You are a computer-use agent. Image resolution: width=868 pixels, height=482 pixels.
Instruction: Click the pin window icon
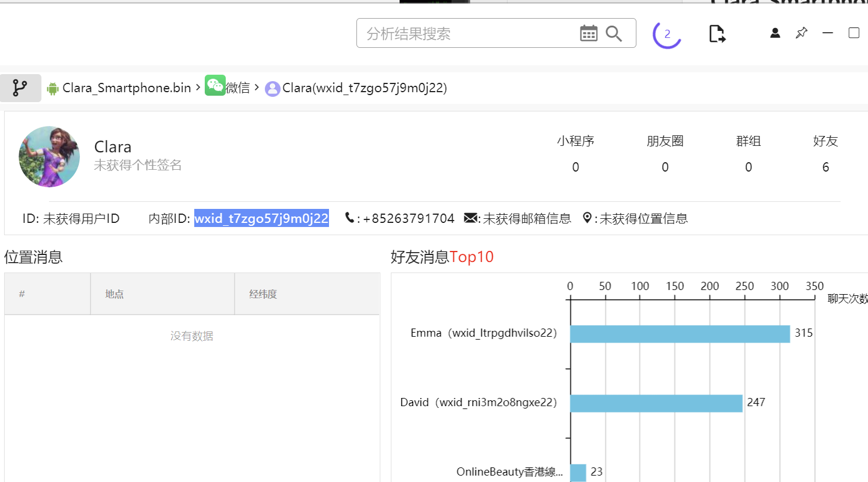coord(801,33)
